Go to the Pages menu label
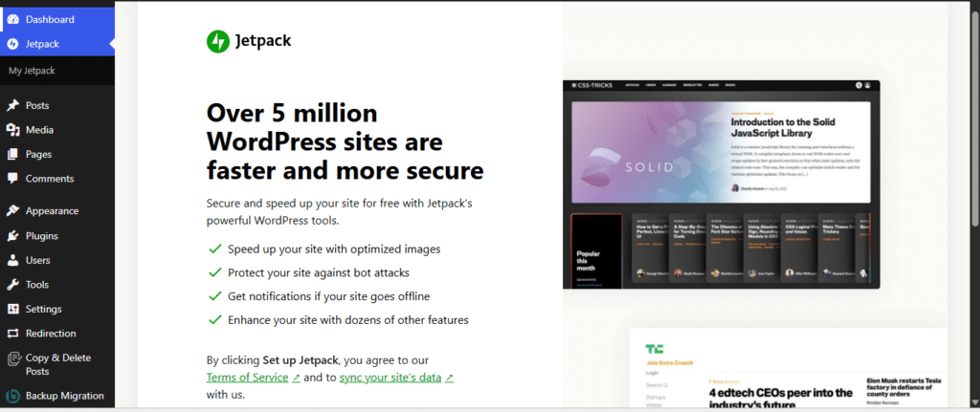980x412 pixels. click(x=38, y=154)
